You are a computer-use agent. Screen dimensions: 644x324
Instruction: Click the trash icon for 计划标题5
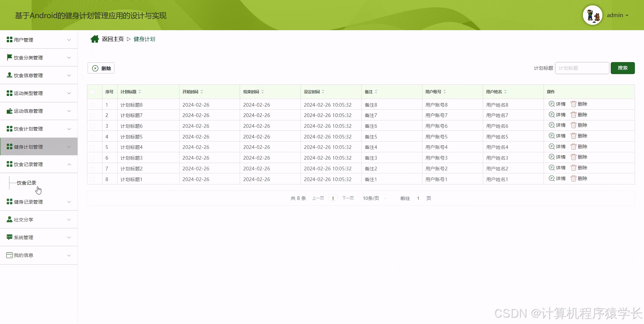tap(573, 136)
